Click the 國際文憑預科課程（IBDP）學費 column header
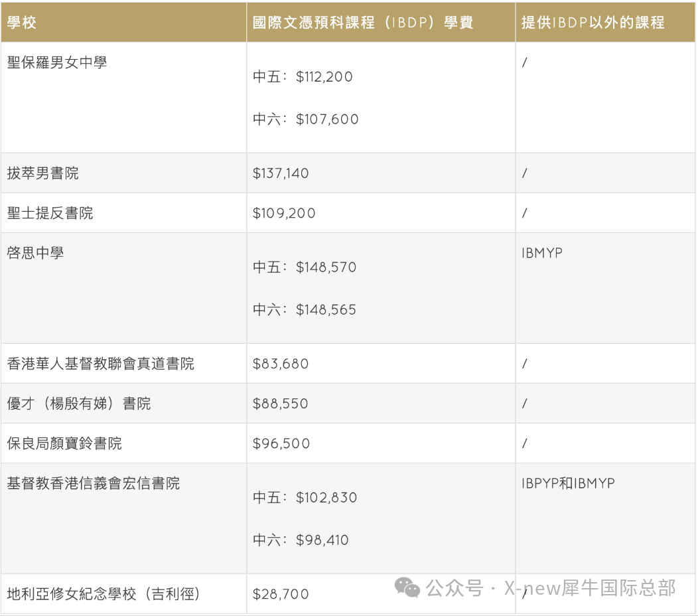 [x=363, y=23]
